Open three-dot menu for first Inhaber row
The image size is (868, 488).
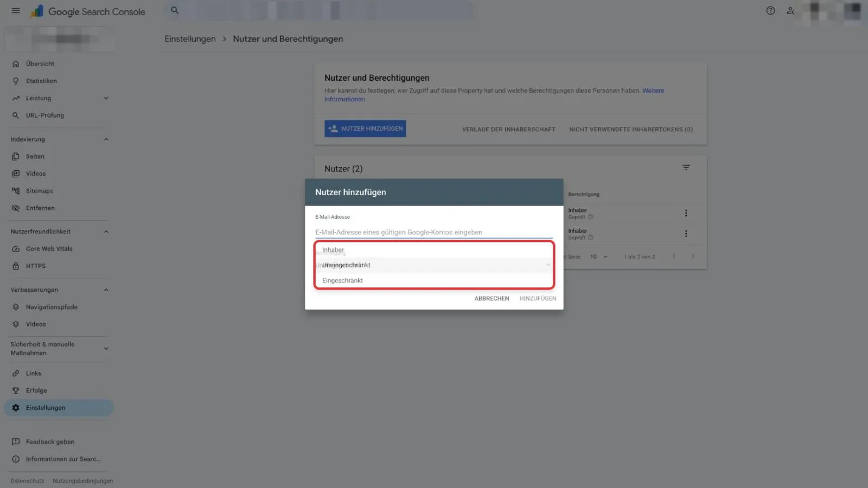tap(686, 213)
